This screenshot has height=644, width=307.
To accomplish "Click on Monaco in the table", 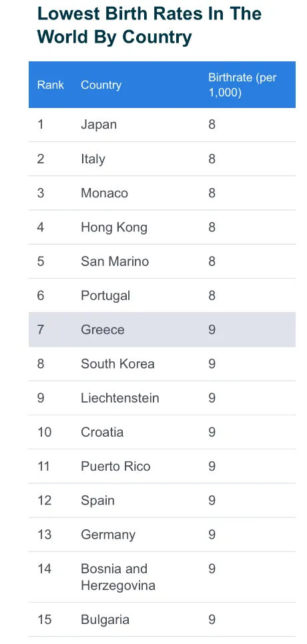I will [x=104, y=193].
